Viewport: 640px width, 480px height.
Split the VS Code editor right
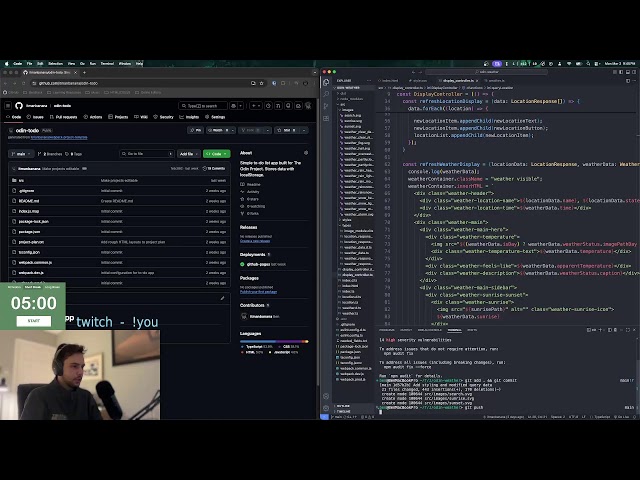coord(628,81)
